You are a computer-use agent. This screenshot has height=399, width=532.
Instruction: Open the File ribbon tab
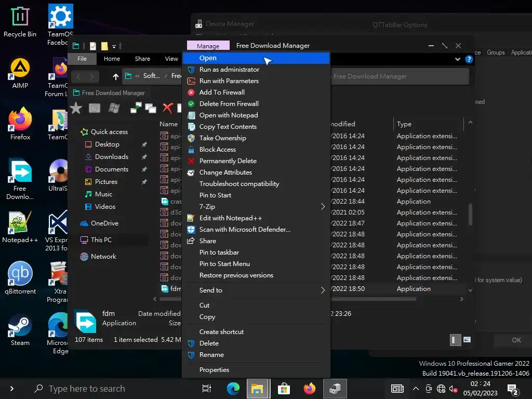point(82,59)
